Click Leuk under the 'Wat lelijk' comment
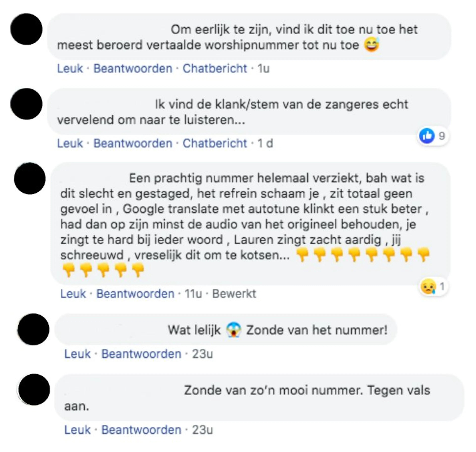 click(x=77, y=354)
